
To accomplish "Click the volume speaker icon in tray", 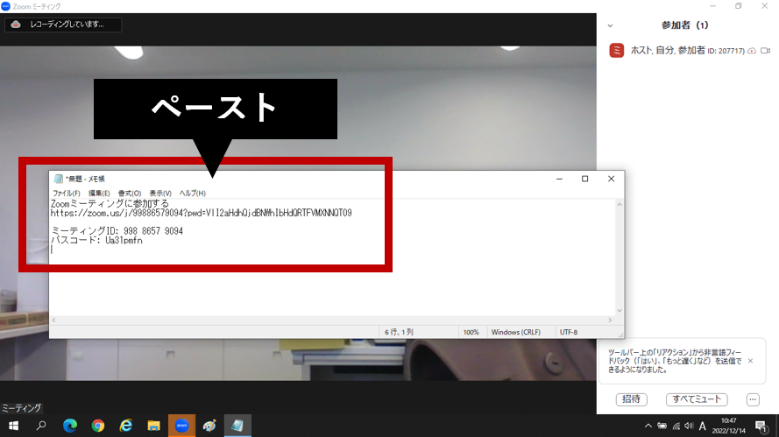I will tap(689, 426).
